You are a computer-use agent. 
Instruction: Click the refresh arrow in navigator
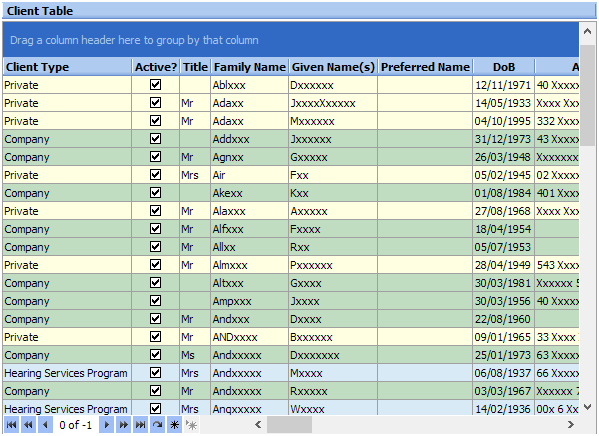pyautogui.click(x=157, y=425)
